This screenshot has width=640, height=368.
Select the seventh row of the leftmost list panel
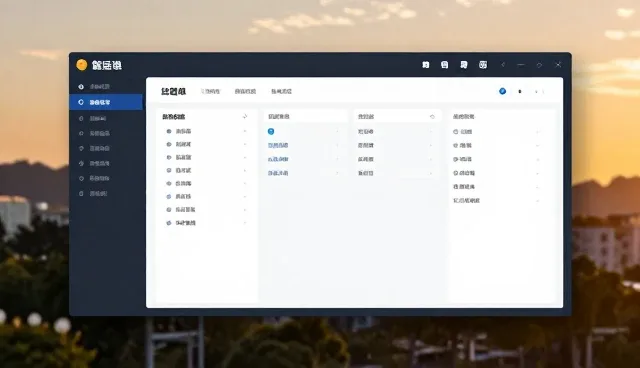click(x=206, y=209)
